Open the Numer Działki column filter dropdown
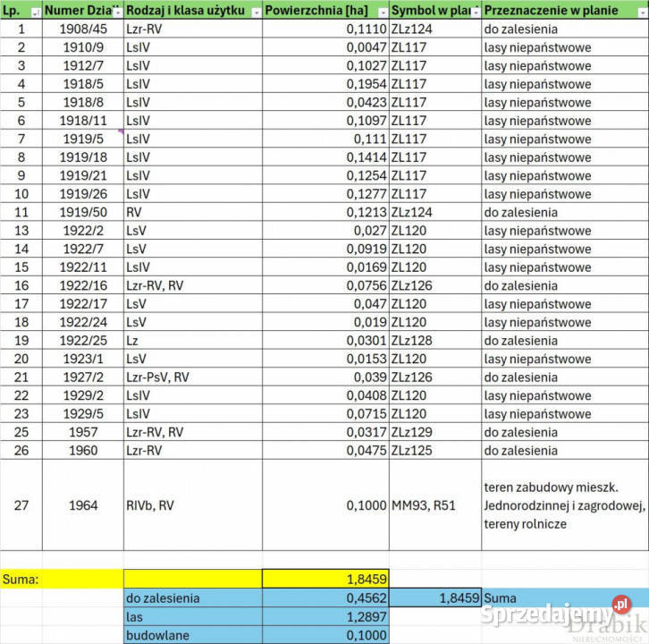This screenshot has height=644, width=649. click(116, 13)
